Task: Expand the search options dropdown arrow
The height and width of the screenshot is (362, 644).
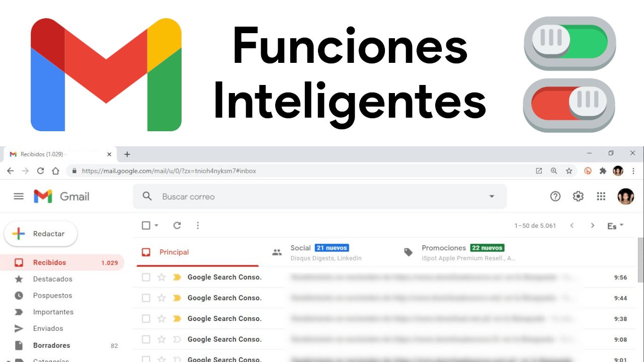Action: tap(492, 197)
